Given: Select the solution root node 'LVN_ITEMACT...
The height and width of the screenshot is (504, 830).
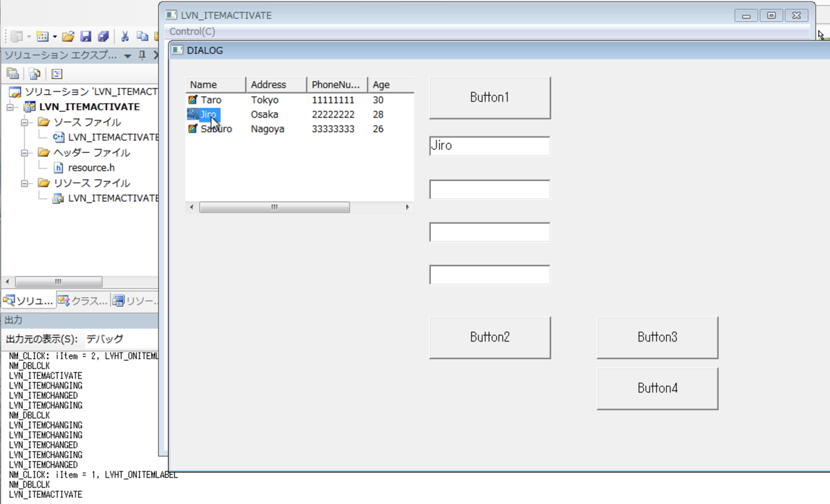Looking at the screenshot, I should pyautogui.click(x=91, y=92).
